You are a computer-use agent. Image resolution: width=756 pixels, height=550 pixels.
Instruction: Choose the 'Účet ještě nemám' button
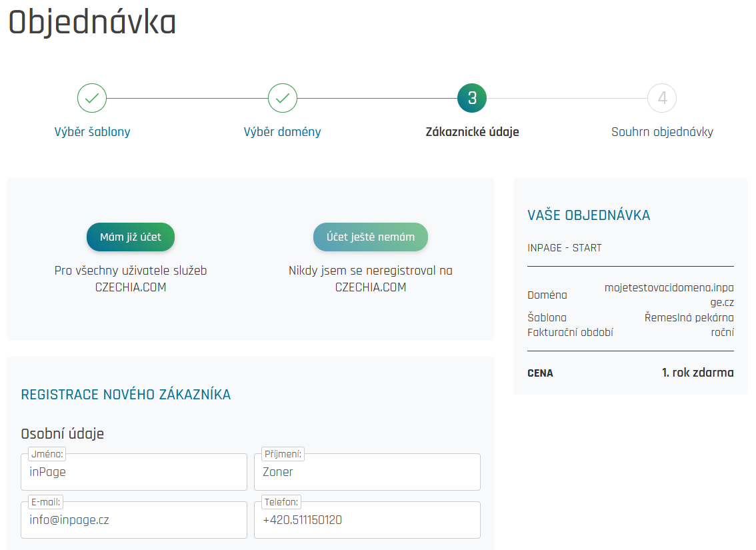pos(370,237)
